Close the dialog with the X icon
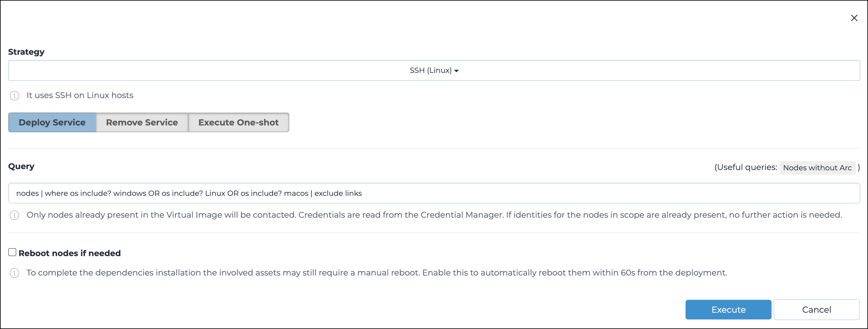Screen dimensions: 868x329 click(854, 18)
